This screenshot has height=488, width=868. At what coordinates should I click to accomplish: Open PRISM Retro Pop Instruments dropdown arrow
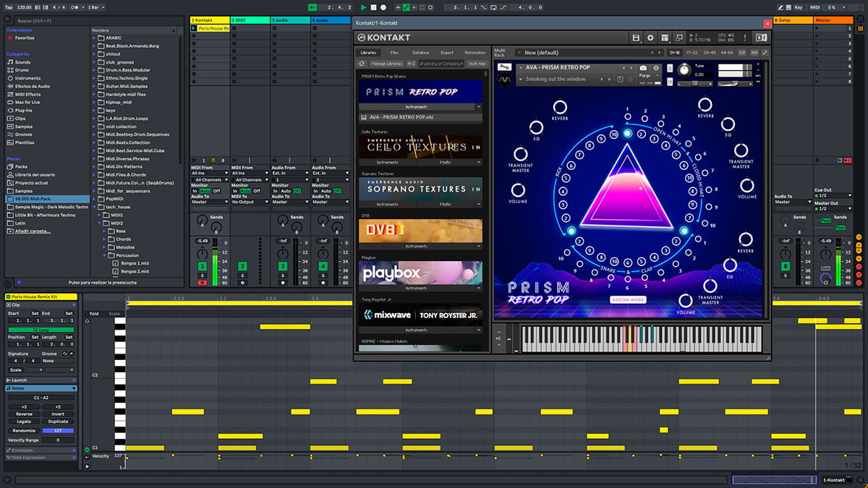[477, 106]
